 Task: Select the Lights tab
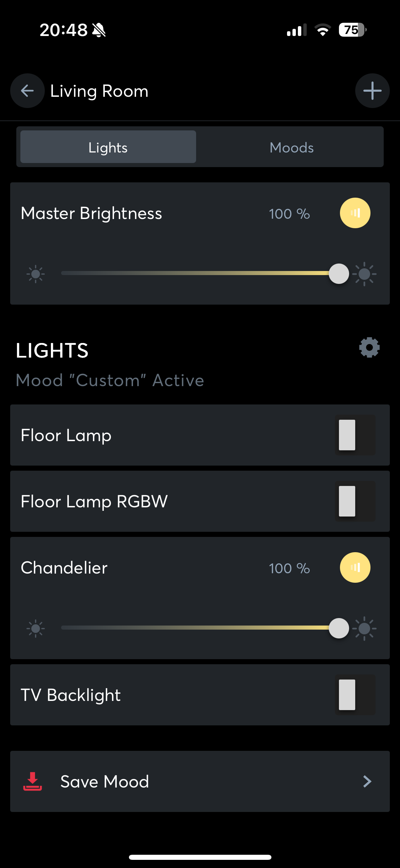tap(108, 147)
